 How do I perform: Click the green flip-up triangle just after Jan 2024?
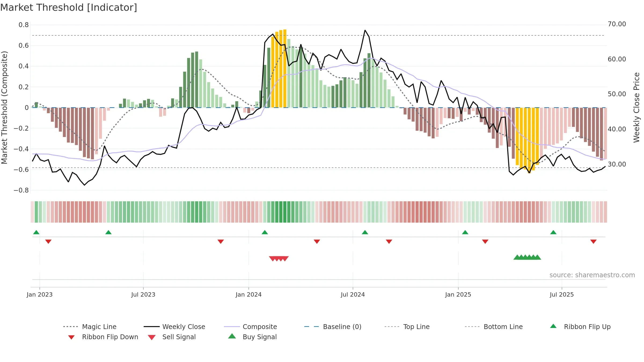pos(265,232)
